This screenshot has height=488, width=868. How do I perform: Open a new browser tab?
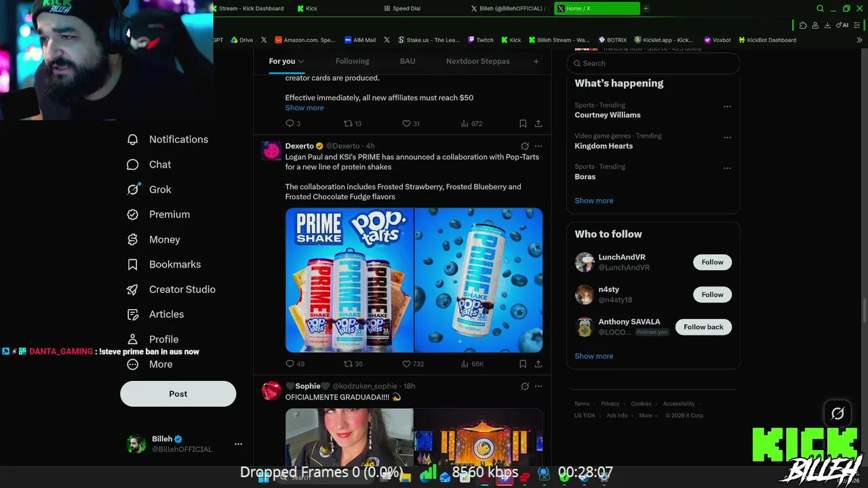646,8
